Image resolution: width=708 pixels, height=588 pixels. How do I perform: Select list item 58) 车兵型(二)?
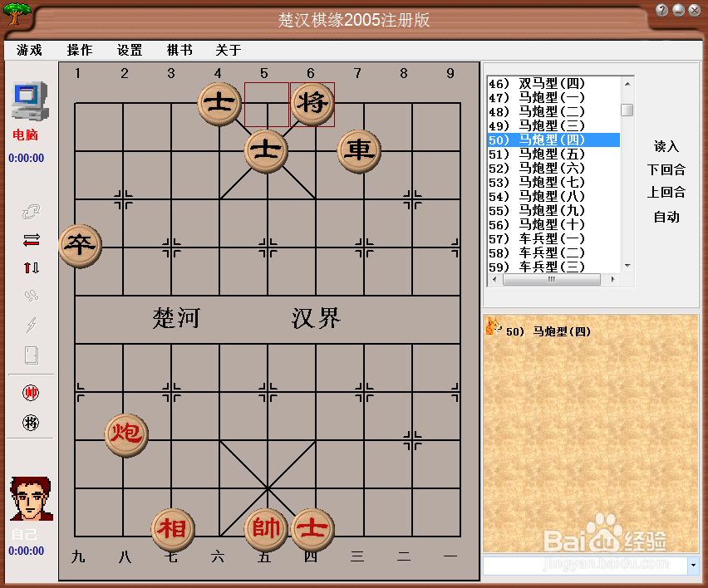click(x=554, y=252)
